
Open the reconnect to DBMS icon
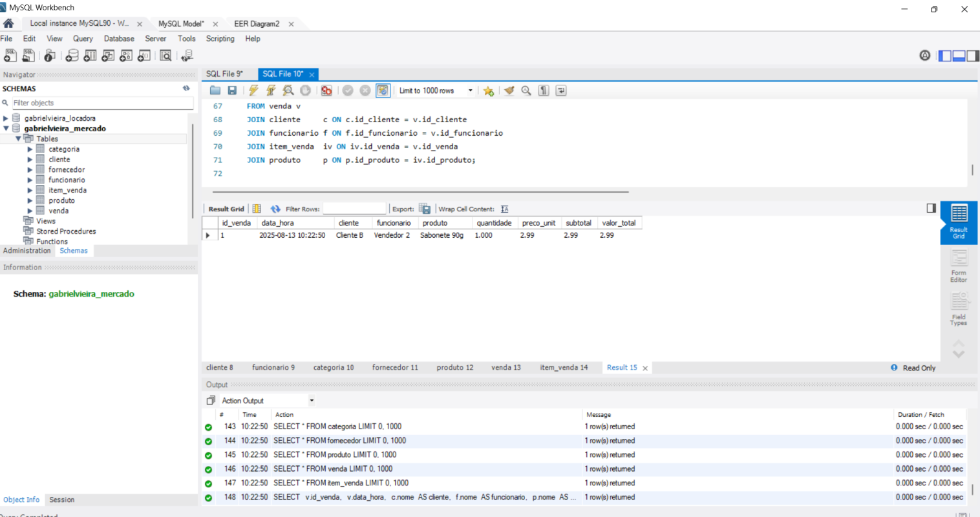pos(187,56)
